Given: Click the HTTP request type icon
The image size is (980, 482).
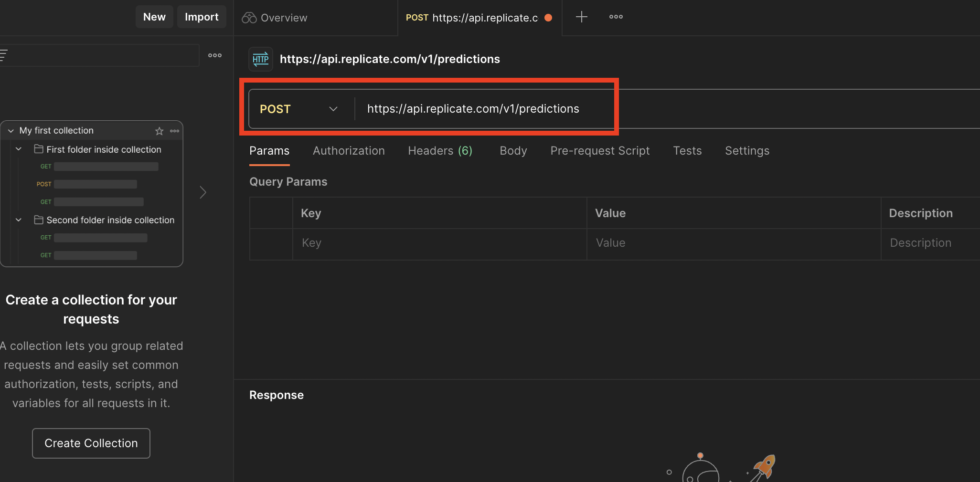Looking at the screenshot, I should pyautogui.click(x=261, y=59).
